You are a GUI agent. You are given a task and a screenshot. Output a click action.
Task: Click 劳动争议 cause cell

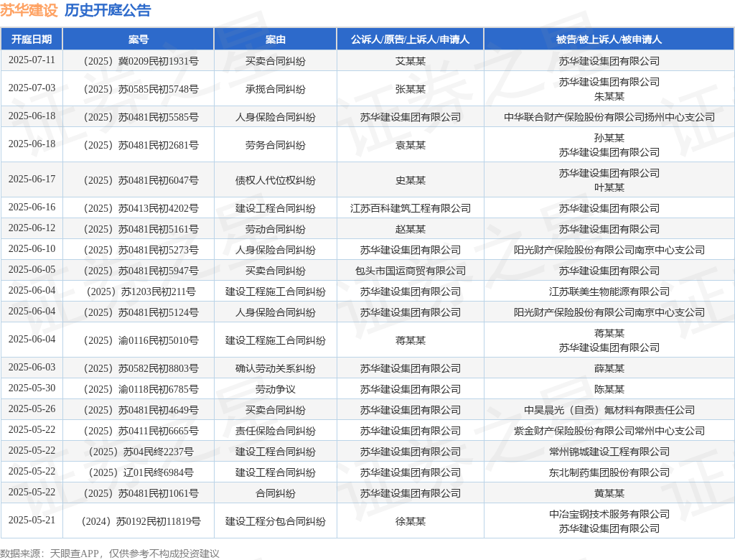coord(275,389)
